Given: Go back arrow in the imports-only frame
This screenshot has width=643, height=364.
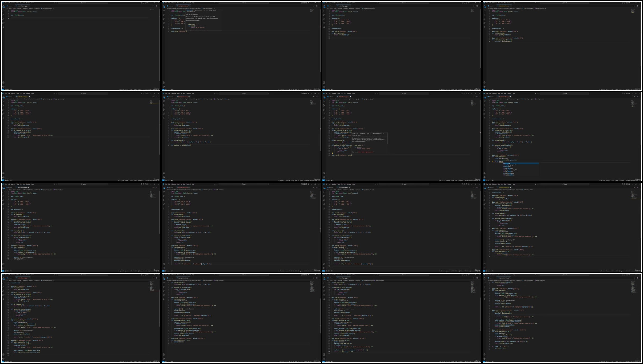Looking at the screenshot, I should coord(54,3).
